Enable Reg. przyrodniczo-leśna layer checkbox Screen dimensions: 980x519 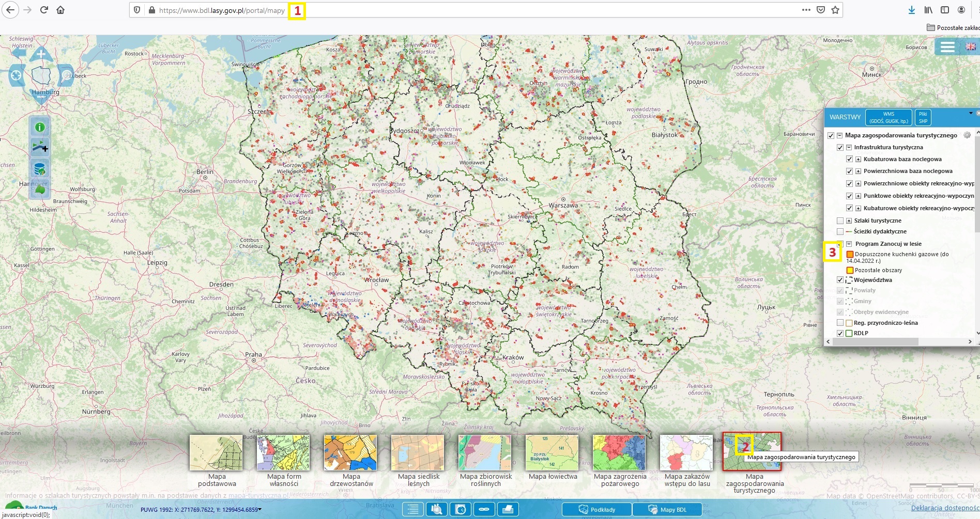tap(840, 323)
